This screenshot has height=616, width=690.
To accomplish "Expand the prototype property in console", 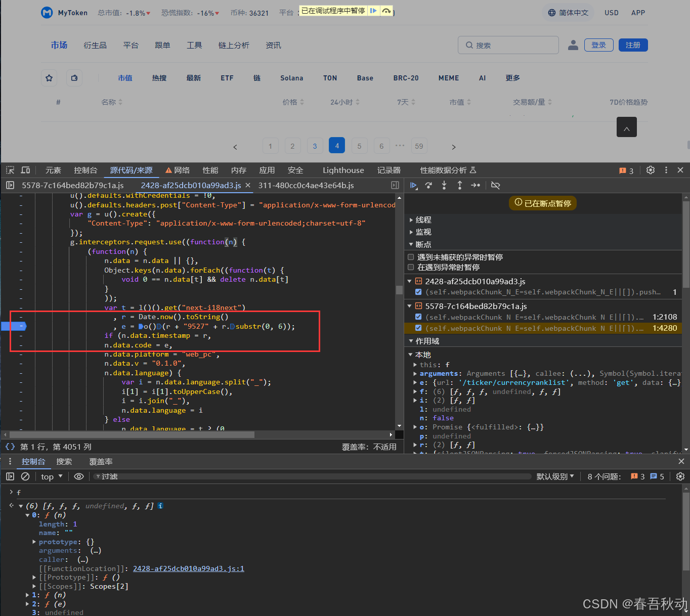I will pyautogui.click(x=34, y=542).
